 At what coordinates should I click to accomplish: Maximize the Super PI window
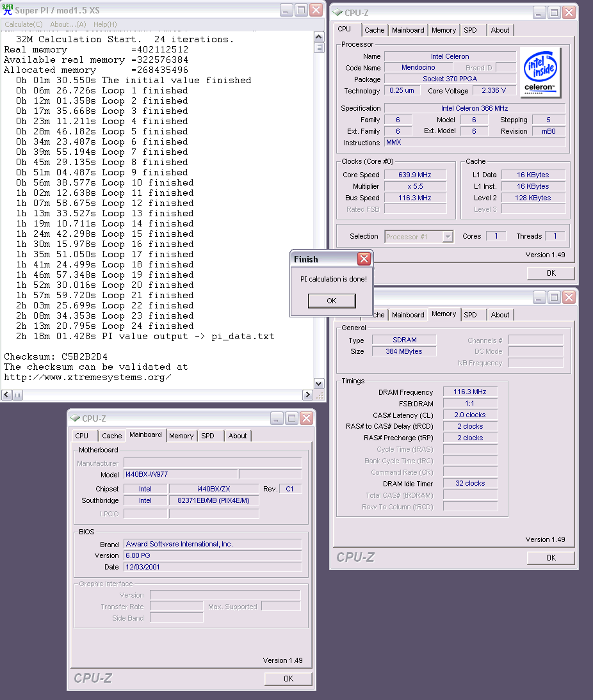point(301,10)
